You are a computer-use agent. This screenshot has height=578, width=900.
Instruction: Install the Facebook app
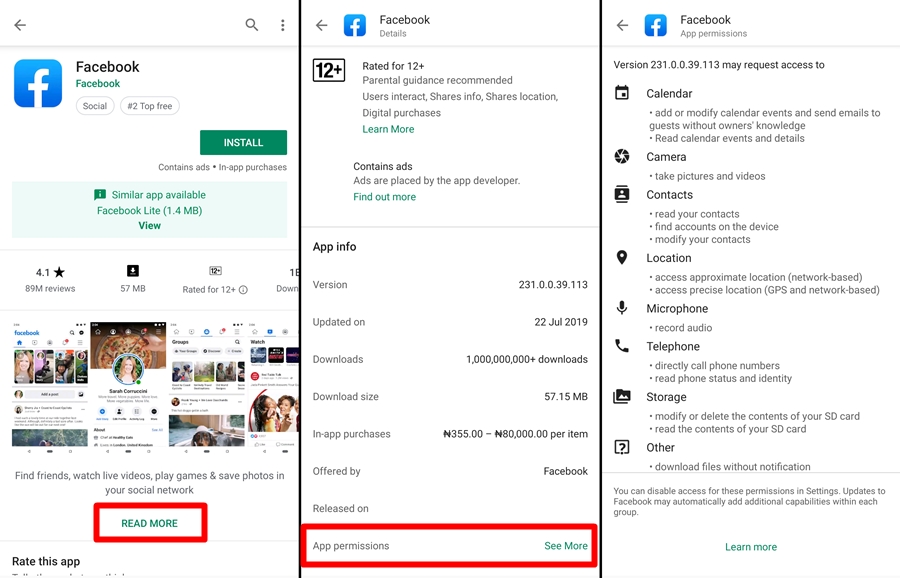[x=243, y=142]
